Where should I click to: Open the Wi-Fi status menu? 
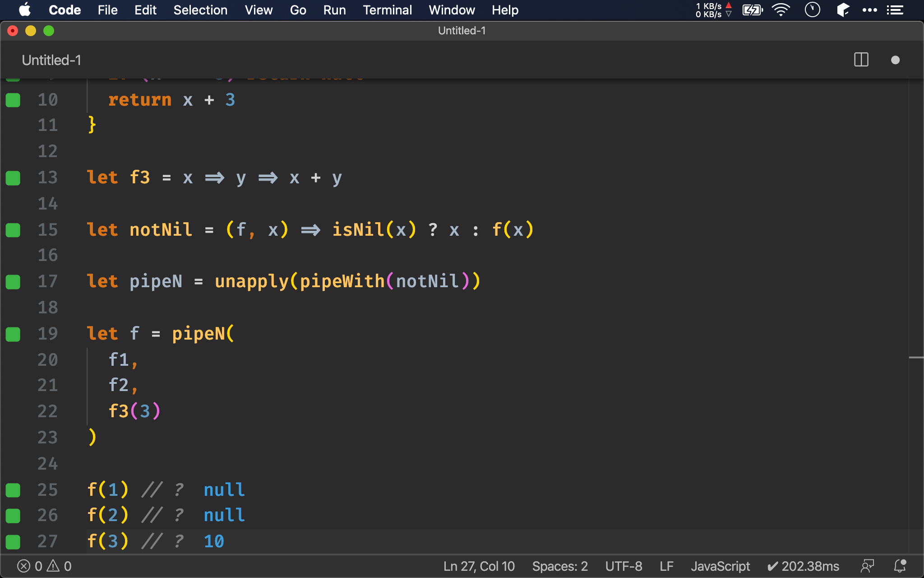(781, 10)
